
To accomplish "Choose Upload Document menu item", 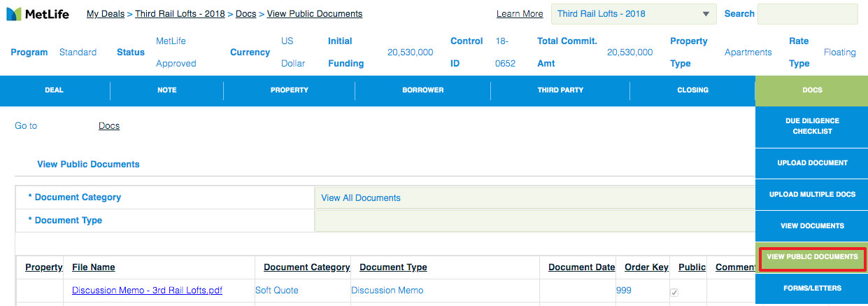I will pos(812,163).
